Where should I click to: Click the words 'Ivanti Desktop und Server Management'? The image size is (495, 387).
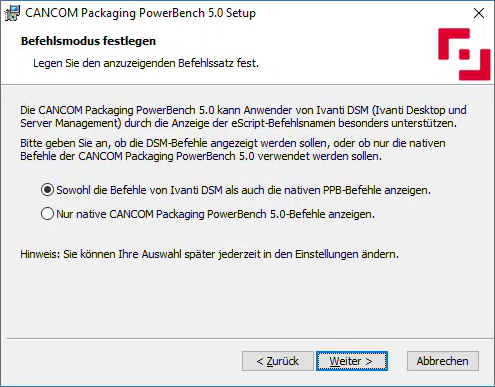(x=243, y=116)
